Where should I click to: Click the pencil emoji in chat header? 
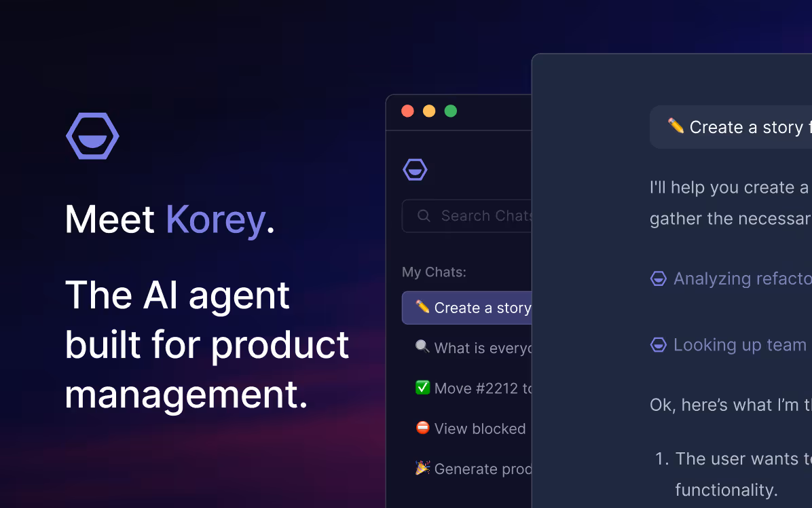tap(676, 126)
